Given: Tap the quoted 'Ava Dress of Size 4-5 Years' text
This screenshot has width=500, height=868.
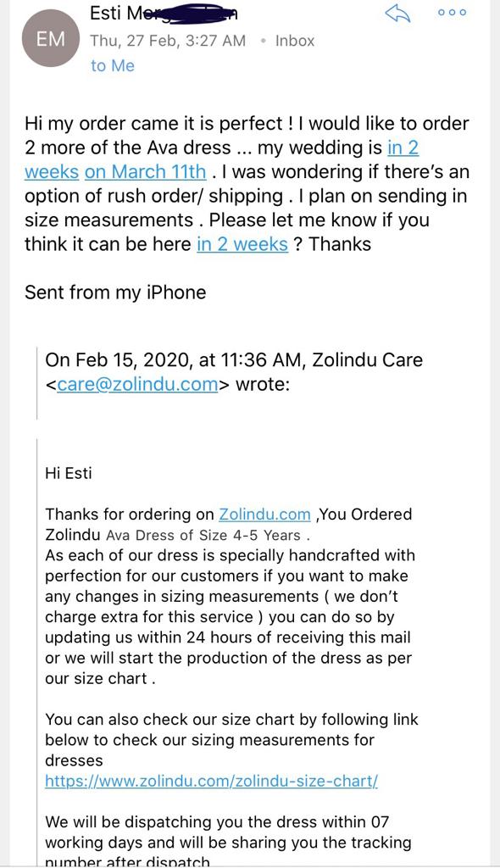Looking at the screenshot, I should coord(203,536).
